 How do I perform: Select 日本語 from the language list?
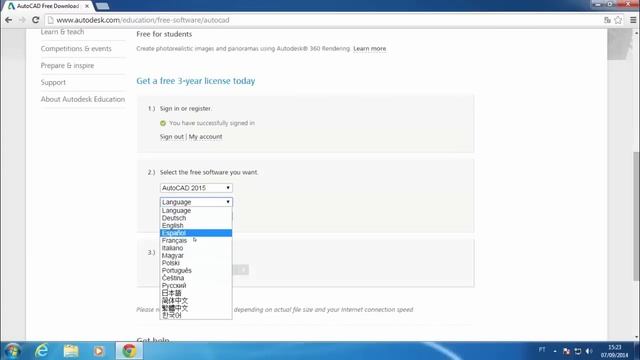[x=196, y=293]
